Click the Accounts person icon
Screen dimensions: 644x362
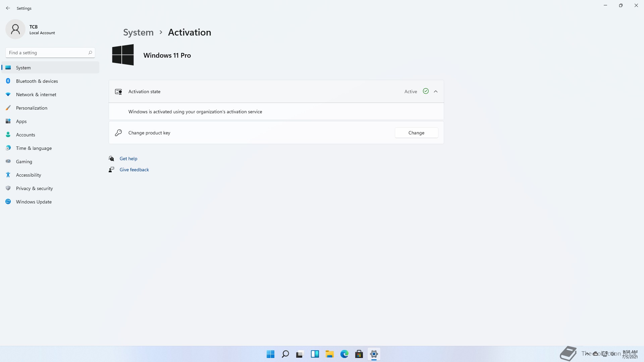8,134
